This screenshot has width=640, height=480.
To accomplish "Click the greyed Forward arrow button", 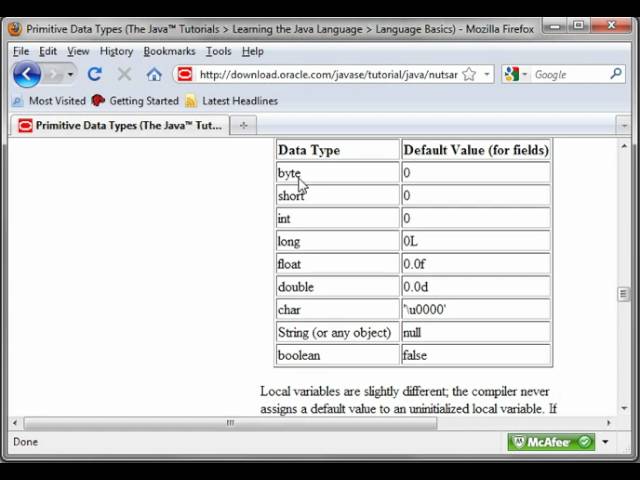I will 53,74.
